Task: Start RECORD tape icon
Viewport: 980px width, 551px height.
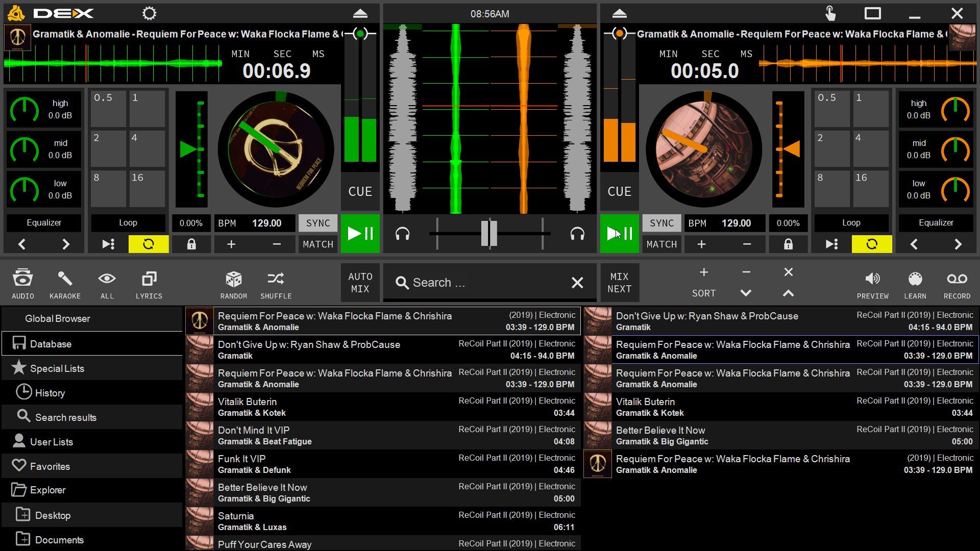Action: click(x=957, y=284)
